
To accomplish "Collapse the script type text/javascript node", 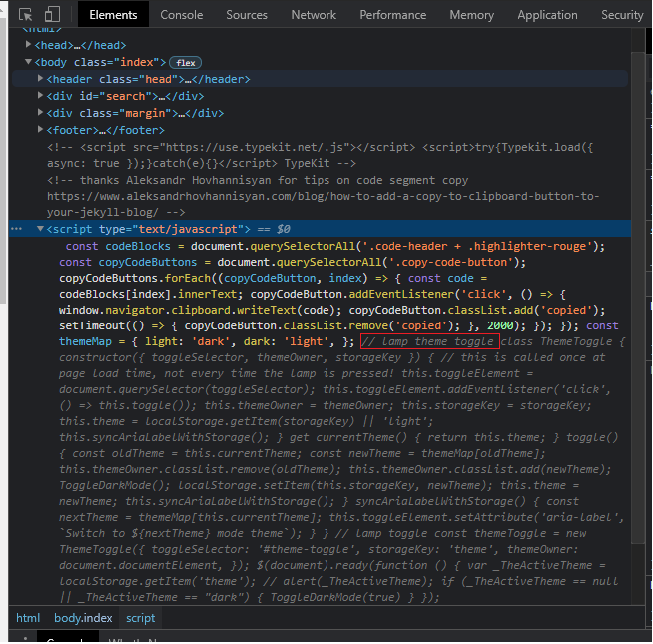I will [x=40, y=229].
